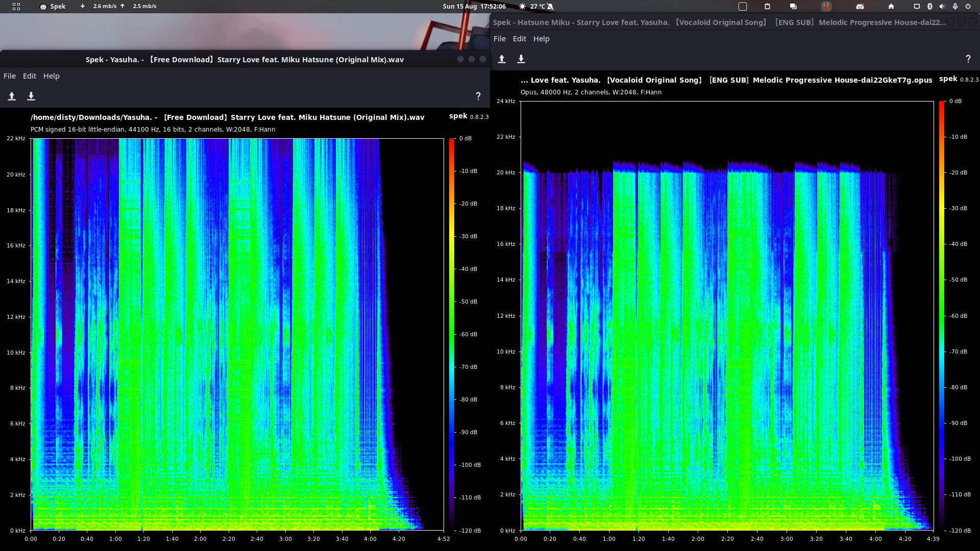Click the 24 kHz axis label in opus window
This screenshot has height=551, width=980.
coord(506,101)
